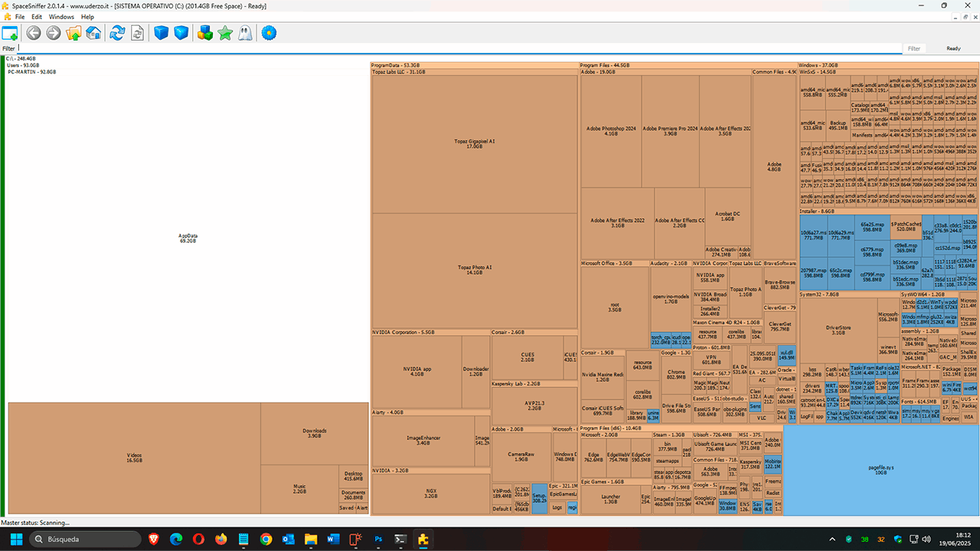
Task: Go up to the parent folder level
Action: pyautogui.click(x=73, y=33)
